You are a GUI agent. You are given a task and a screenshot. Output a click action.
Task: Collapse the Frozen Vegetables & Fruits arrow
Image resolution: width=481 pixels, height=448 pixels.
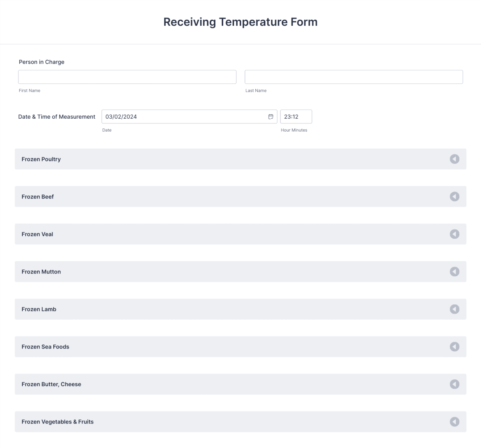click(455, 422)
